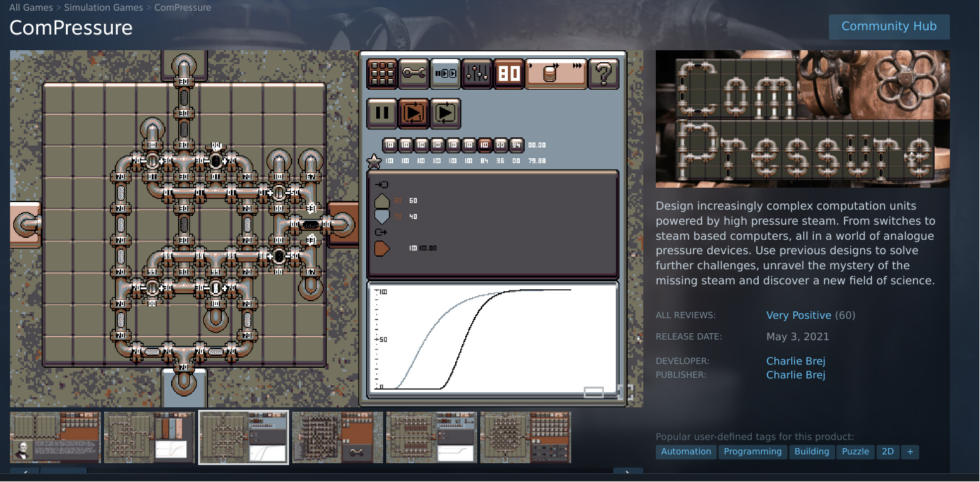Open the thumbnail with the dense pipe maze
The image size is (980, 482).
click(337, 437)
